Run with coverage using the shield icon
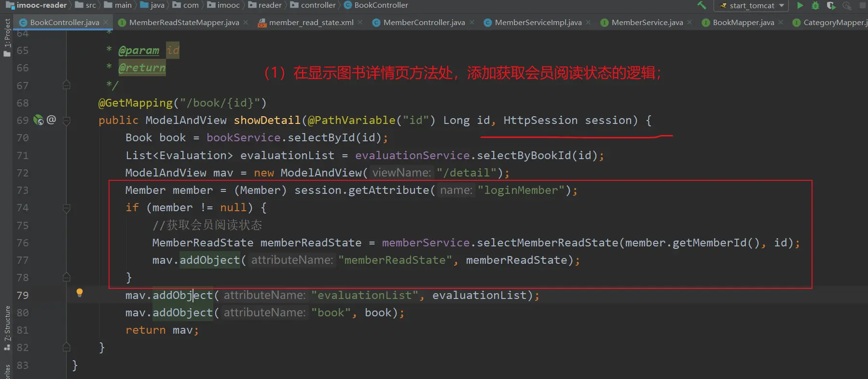Image resolution: width=868 pixels, height=379 pixels. pos(831,5)
